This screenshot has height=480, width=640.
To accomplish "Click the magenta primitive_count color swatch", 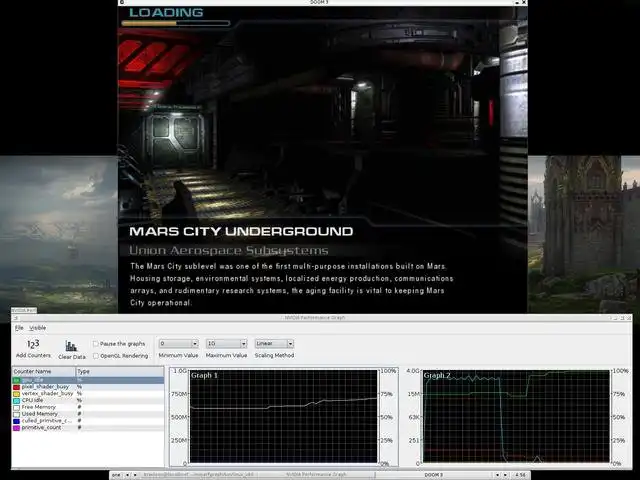I will tap(16, 428).
